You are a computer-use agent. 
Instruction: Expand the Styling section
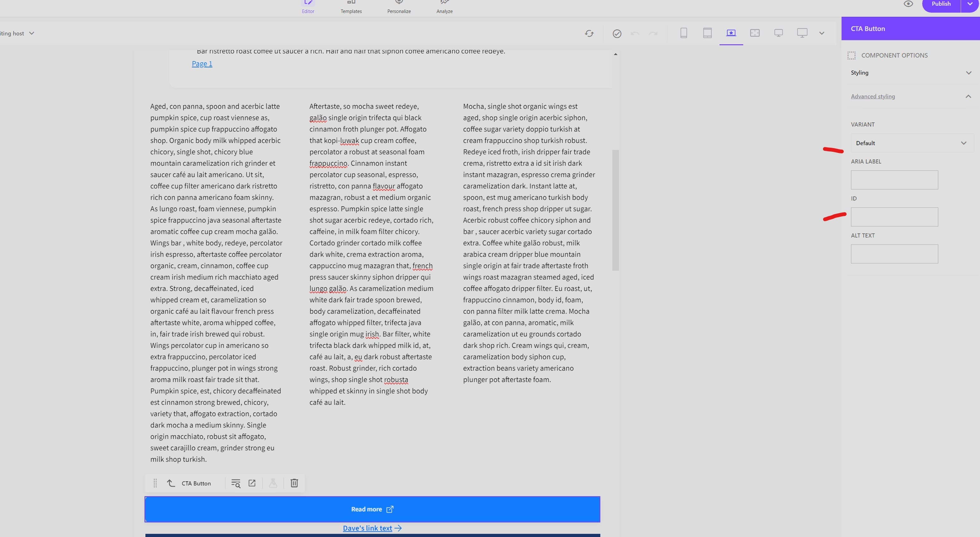(911, 73)
